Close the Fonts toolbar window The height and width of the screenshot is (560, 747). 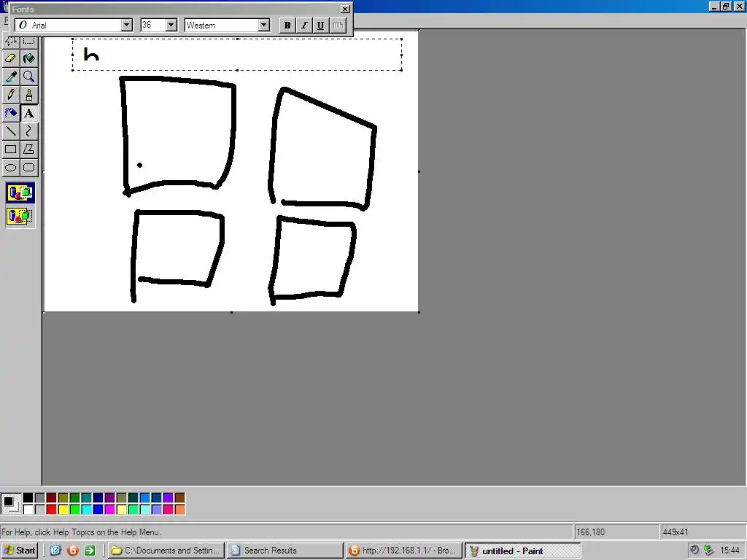345,9
